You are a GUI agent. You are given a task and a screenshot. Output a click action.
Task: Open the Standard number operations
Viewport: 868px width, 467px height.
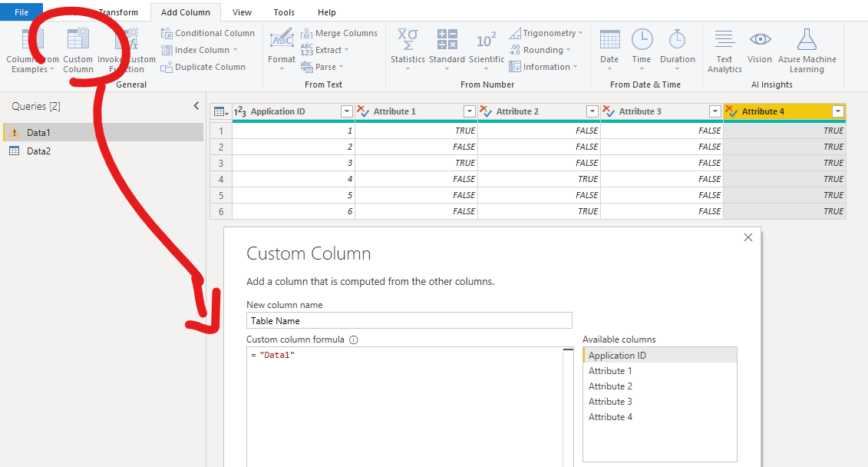[x=447, y=51]
